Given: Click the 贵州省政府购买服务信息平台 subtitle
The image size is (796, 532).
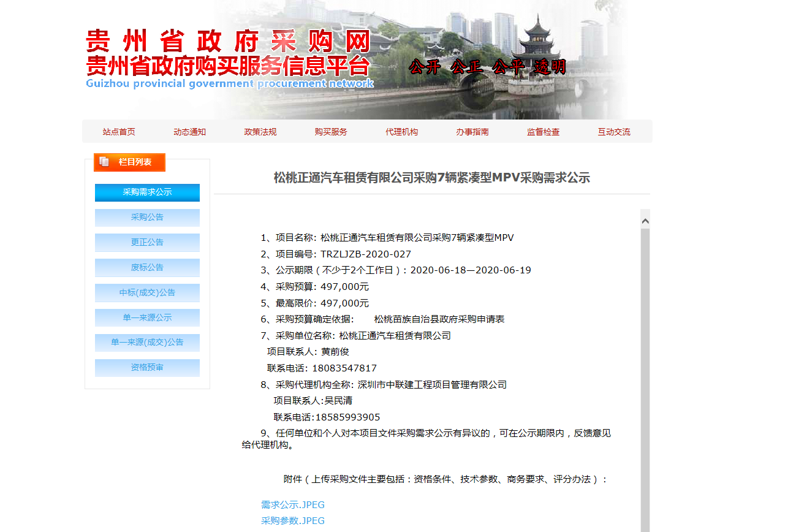Looking at the screenshot, I should [228, 66].
